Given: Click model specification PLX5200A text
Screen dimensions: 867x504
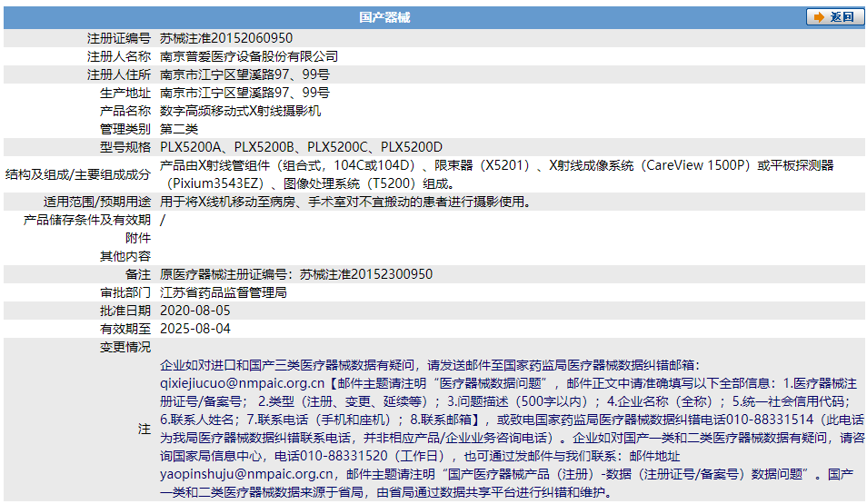Looking at the screenshot, I should click(191, 147).
